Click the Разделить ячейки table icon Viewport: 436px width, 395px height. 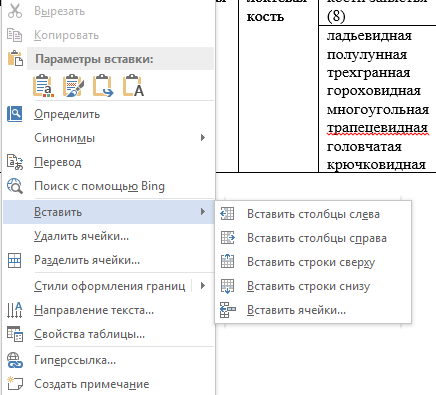15,260
